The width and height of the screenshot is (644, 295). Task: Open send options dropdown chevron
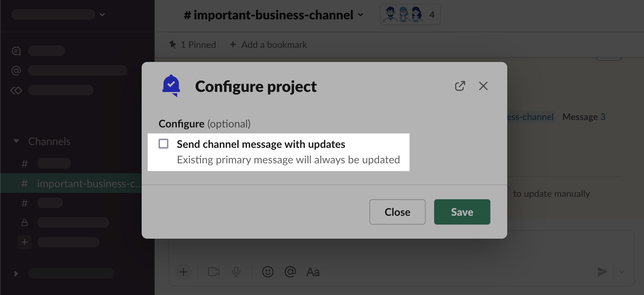(x=622, y=271)
